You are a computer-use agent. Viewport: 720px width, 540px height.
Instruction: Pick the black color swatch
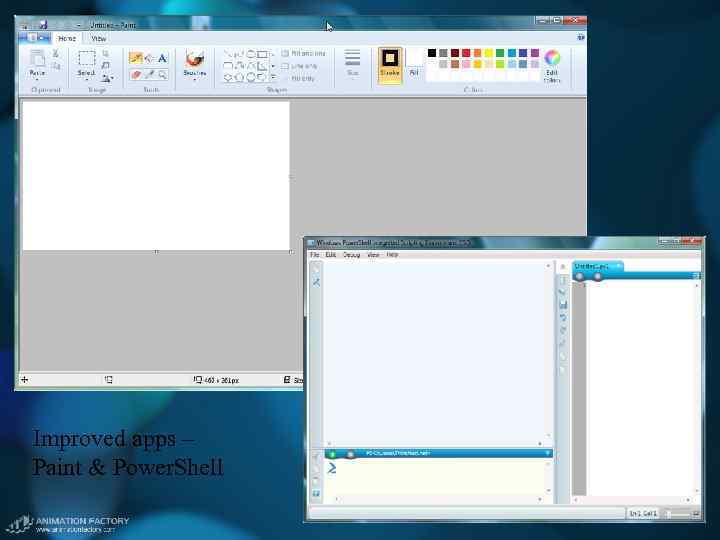[432, 53]
